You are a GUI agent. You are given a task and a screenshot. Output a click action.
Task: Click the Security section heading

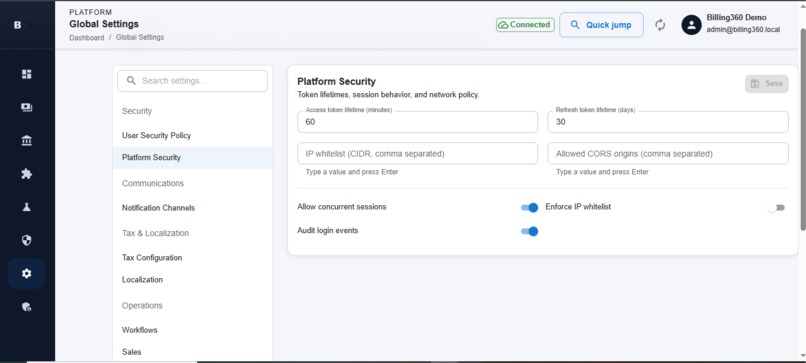[x=137, y=111]
